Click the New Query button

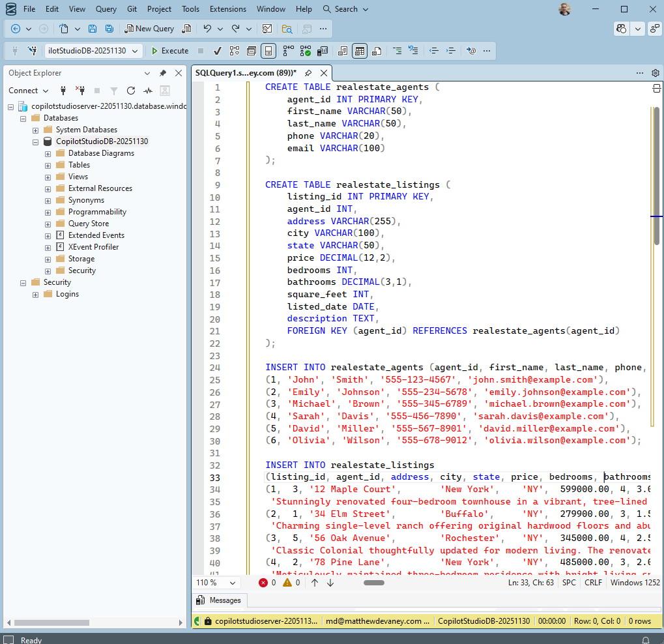149,29
